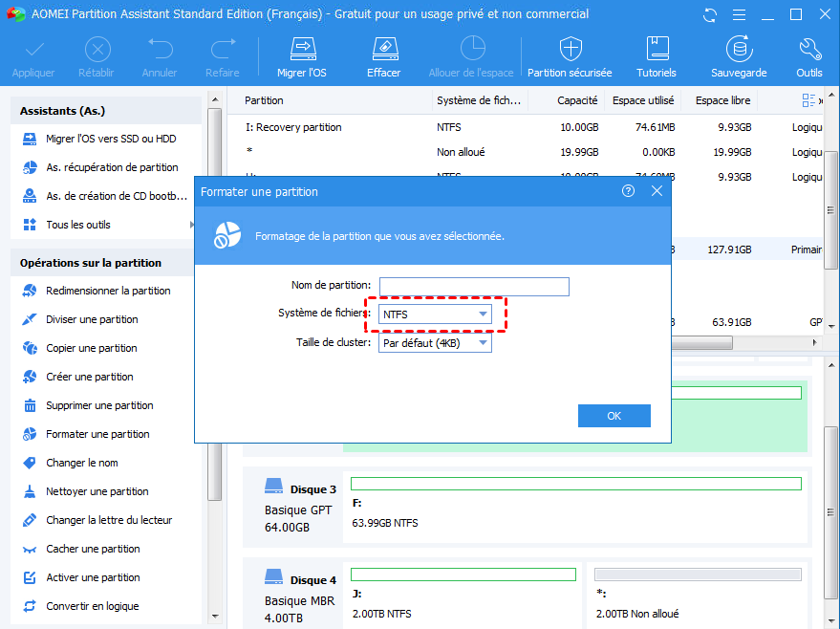Click the Disque 3 disk label
The height and width of the screenshot is (629, 840).
tap(312, 489)
